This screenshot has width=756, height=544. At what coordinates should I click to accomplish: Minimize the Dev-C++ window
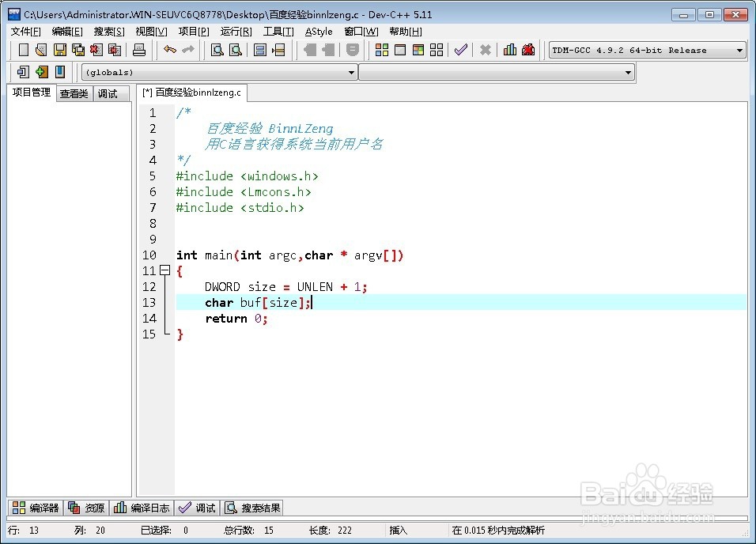click(683, 14)
